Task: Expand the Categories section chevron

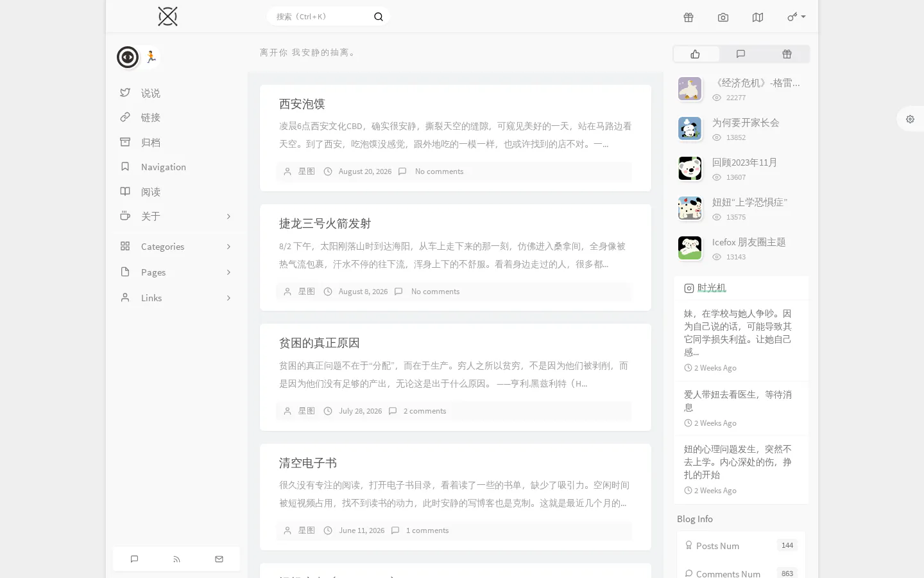Action: 228,247
